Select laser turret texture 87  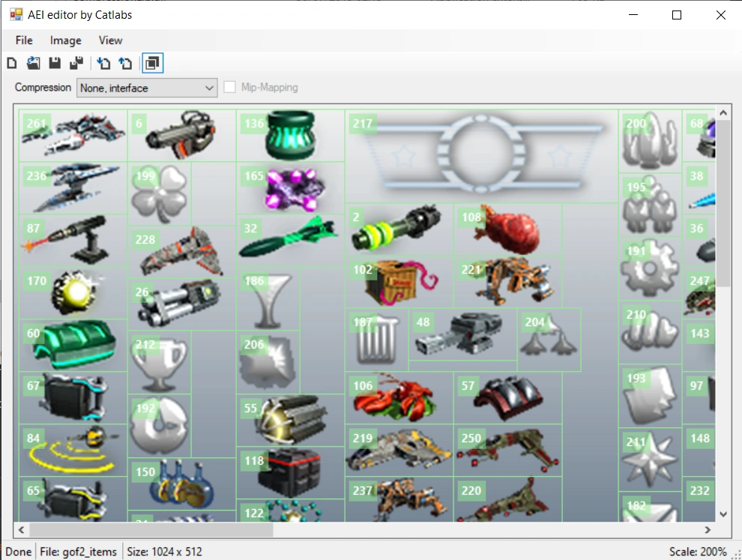point(73,241)
